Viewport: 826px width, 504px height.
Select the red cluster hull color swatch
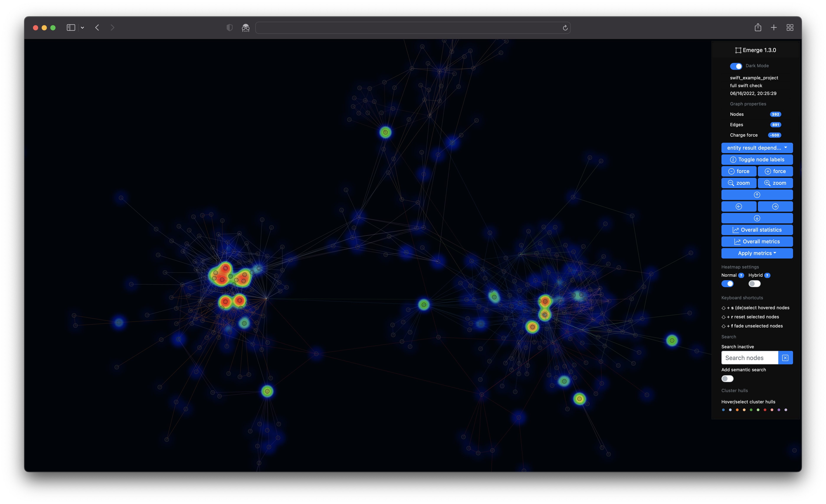pyautogui.click(x=765, y=409)
